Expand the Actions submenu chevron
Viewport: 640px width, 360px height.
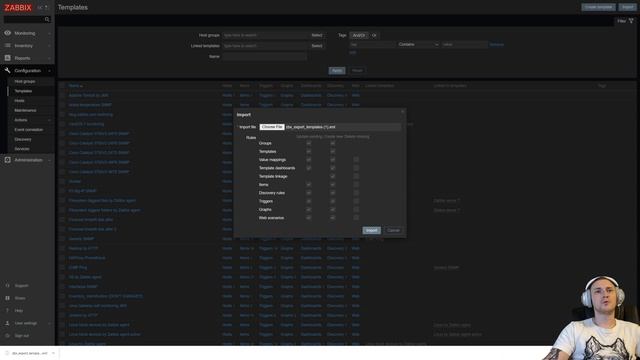pyautogui.click(x=49, y=120)
